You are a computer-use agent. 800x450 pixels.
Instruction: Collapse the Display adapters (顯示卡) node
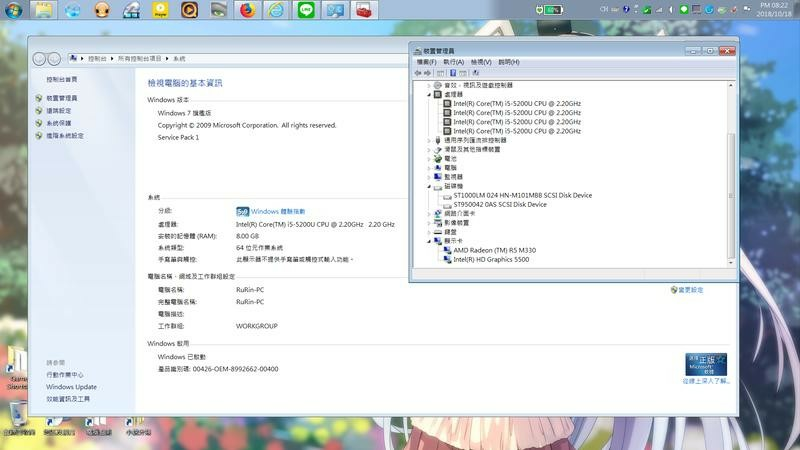(429, 241)
